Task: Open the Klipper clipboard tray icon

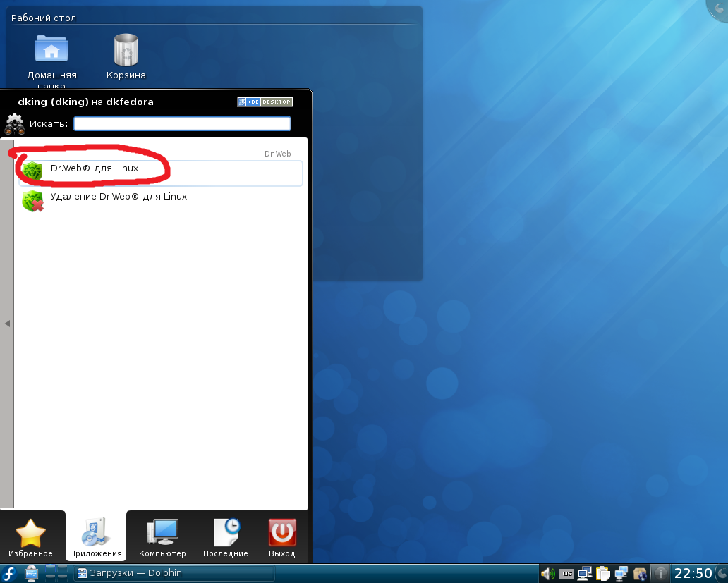Action: coord(602,574)
